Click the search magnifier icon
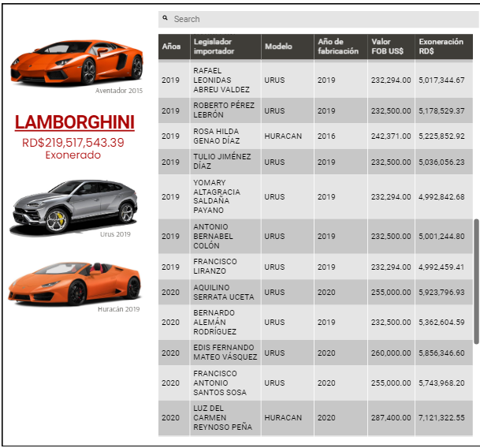 click(x=165, y=18)
